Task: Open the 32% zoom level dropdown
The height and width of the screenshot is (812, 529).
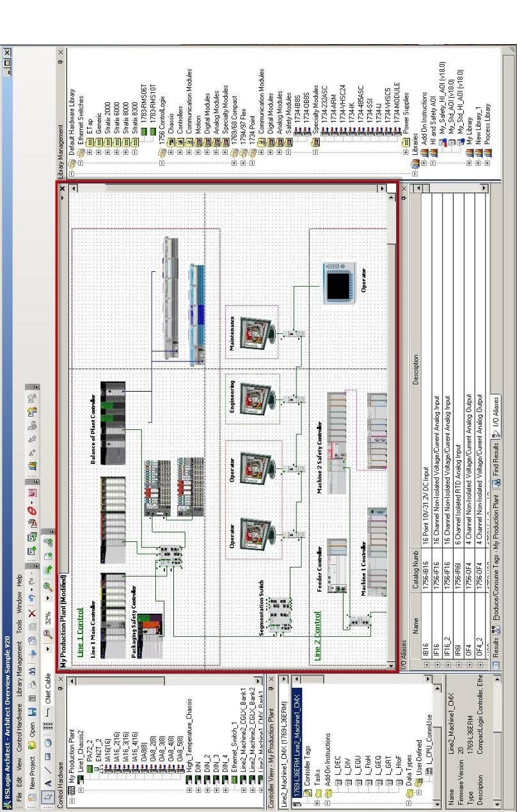Action: 49,600
